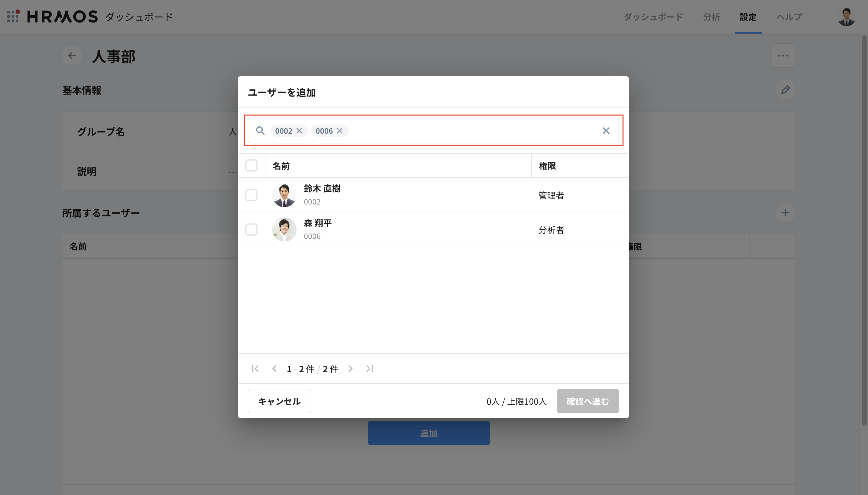Check the select-all checkbox in header
This screenshot has height=495, width=868.
pos(251,166)
